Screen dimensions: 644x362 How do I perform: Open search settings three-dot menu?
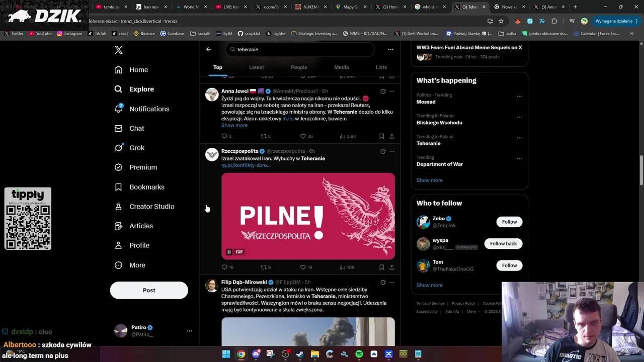(390, 49)
